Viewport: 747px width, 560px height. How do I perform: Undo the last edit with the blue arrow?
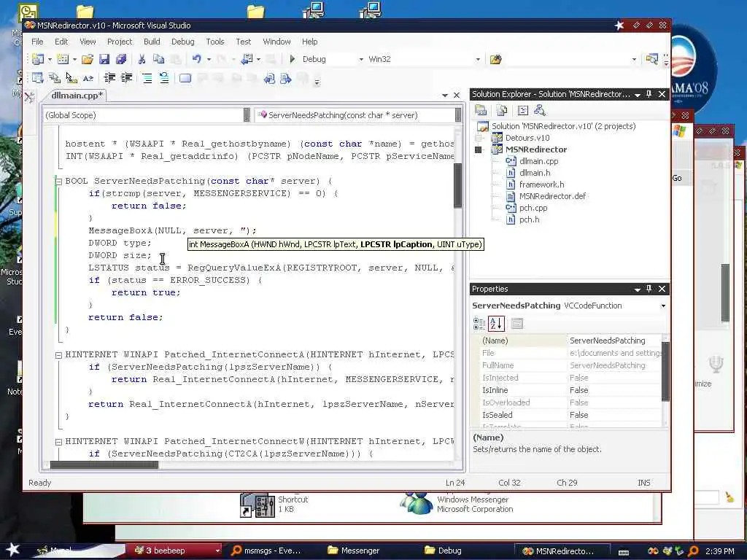point(197,59)
